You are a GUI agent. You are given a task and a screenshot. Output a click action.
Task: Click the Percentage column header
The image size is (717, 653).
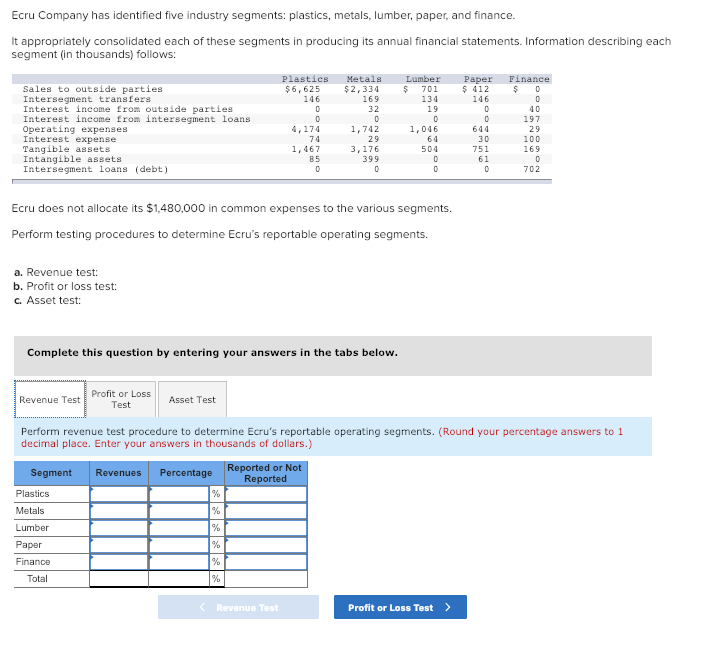(186, 473)
